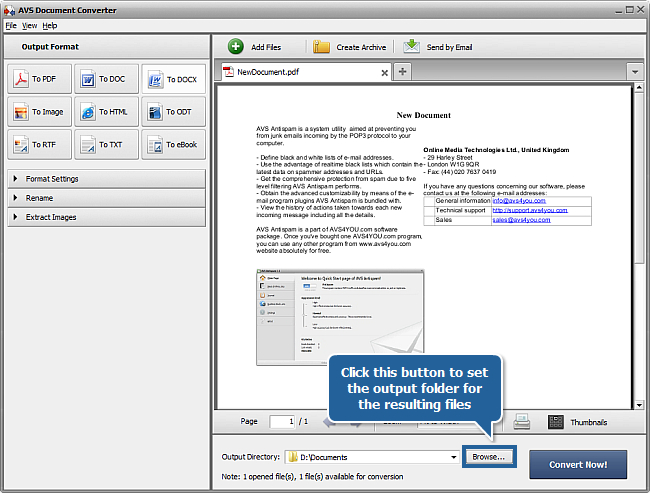Viewport: 650px width, 493px height.
Task: Close the NewDocument.pdf tab
Action: click(384, 73)
